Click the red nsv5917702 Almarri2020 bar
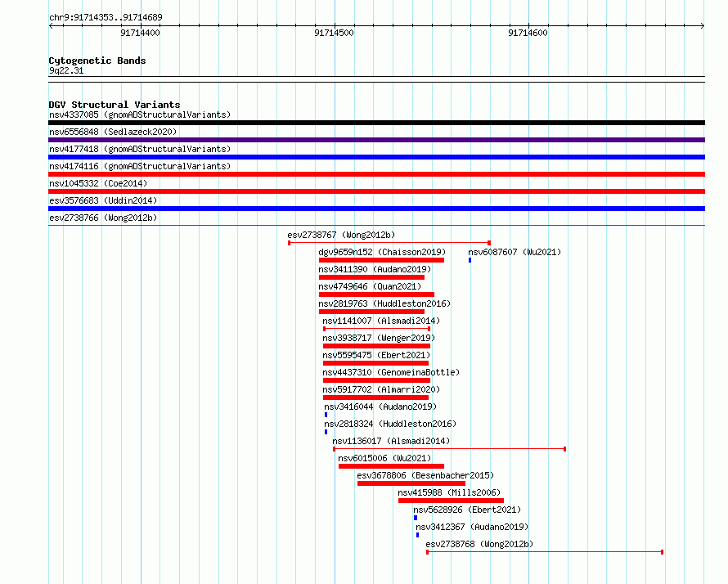This screenshot has height=584, width=728. [x=375, y=398]
